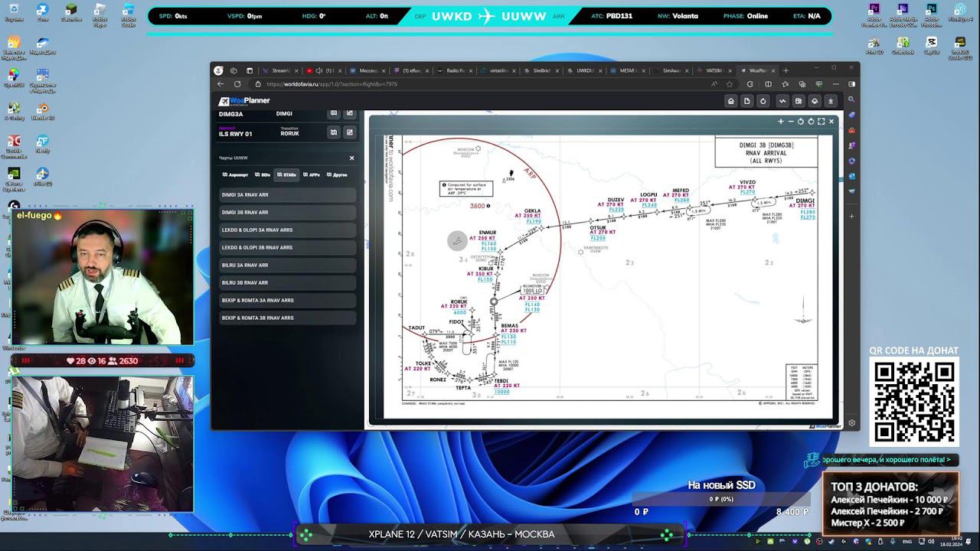This screenshot has height=551, width=980.
Task: Click the round gray airport marker on chart
Action: click(457, 241)
